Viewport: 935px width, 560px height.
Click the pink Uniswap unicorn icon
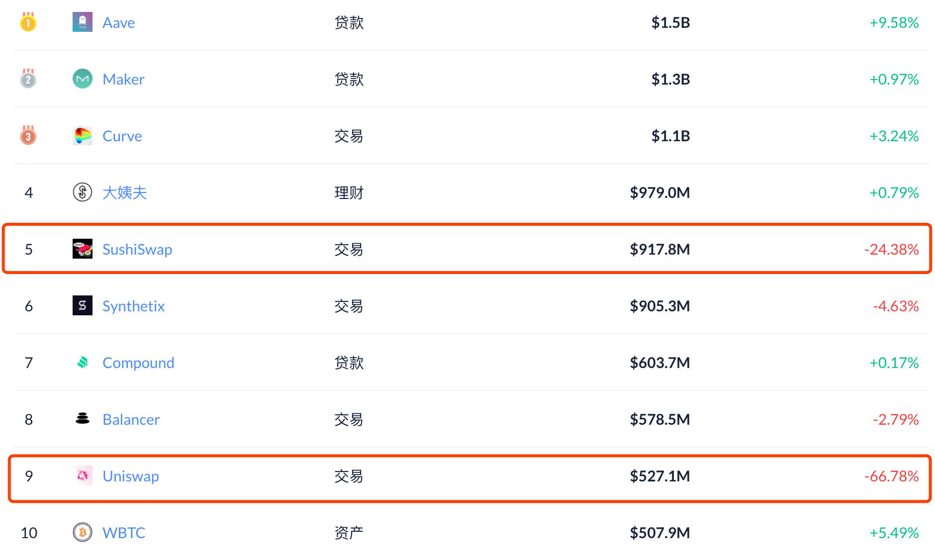[82, 475]
